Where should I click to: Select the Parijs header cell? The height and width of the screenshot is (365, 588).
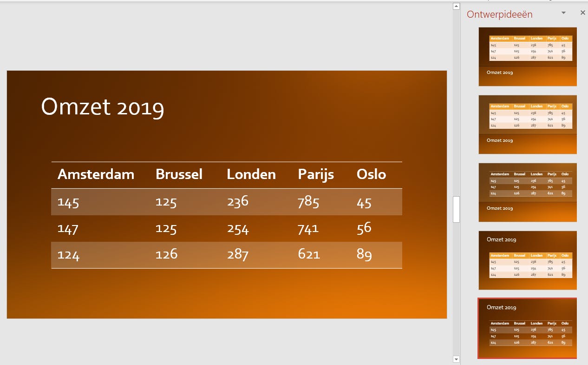(x=316, y=174)
